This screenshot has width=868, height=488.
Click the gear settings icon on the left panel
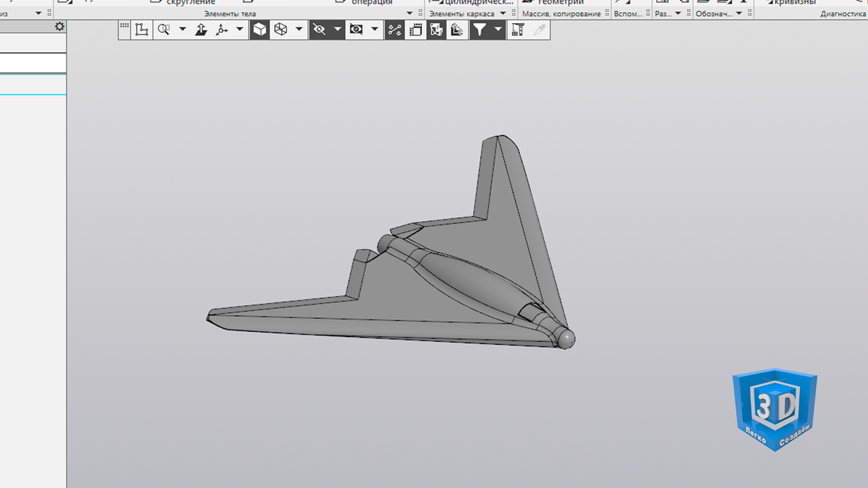59,25
